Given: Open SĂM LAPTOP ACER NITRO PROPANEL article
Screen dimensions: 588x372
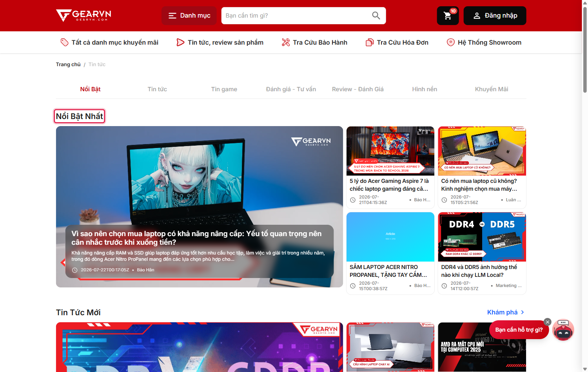Looking at the screenshot, I should (x=388, y=271).
